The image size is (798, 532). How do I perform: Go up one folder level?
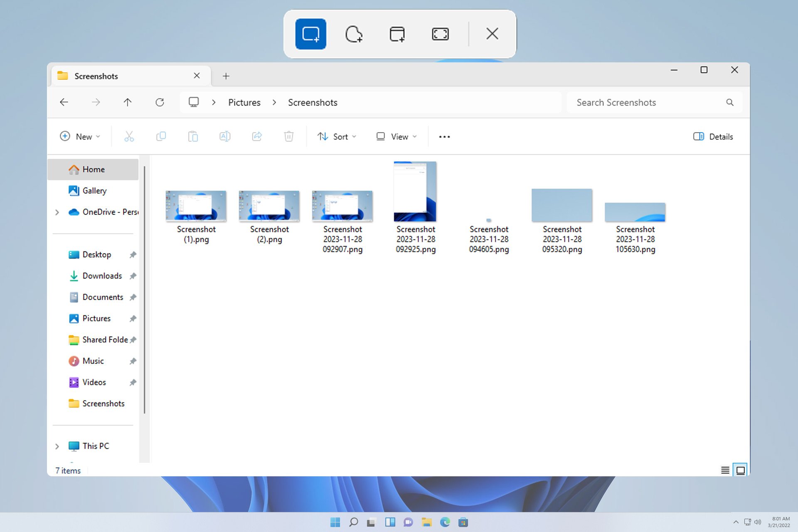pos(128,102)
